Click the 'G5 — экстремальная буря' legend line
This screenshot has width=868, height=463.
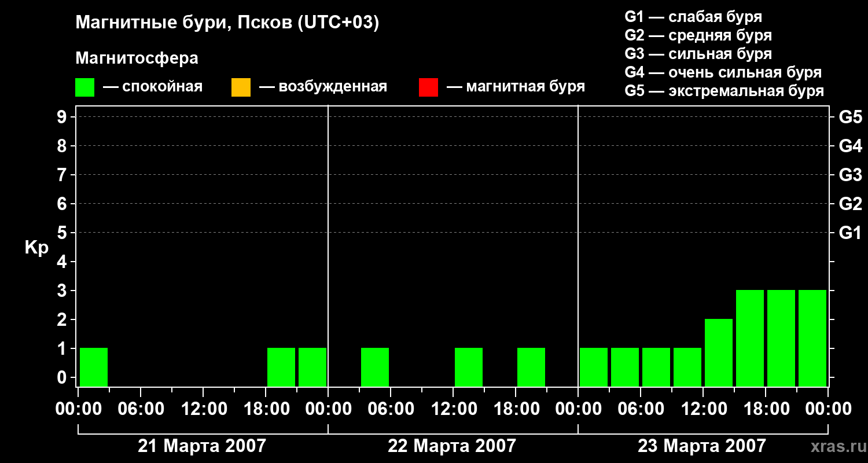tap(724, 91)
